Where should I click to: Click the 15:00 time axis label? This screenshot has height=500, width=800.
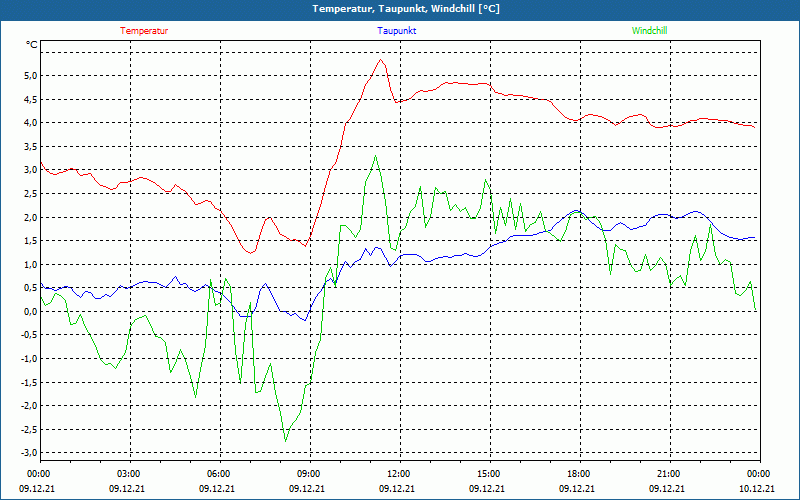pyautogui.click(x=490, y=474)
